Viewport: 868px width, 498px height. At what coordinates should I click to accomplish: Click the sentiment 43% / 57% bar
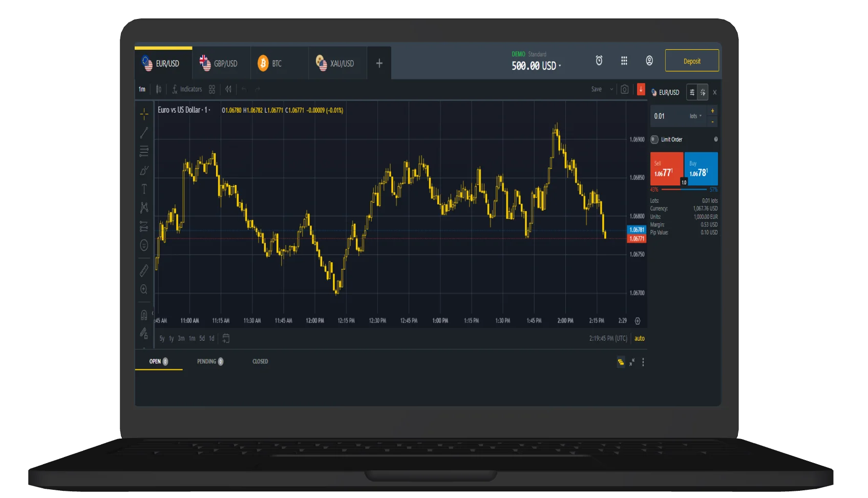point(684,190)
